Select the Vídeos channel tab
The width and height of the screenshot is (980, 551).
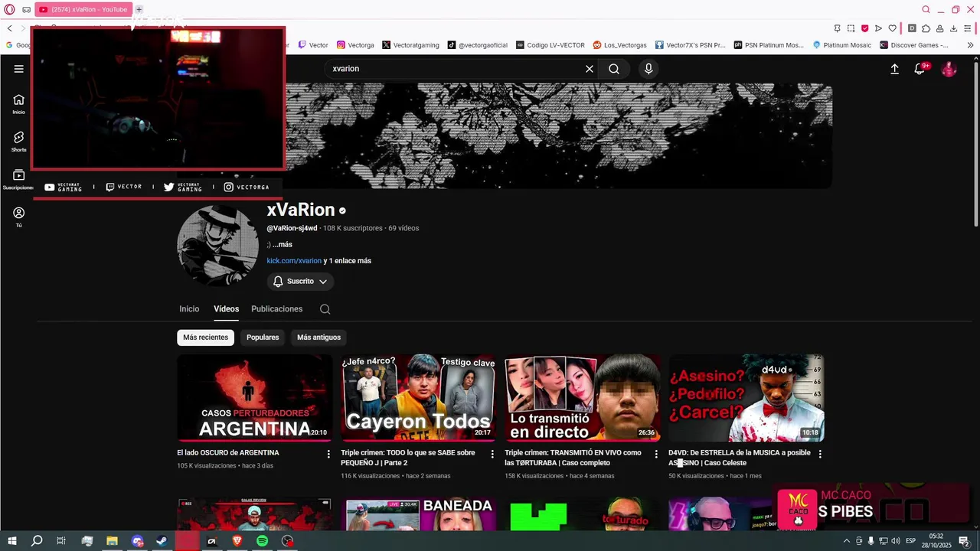226,309
